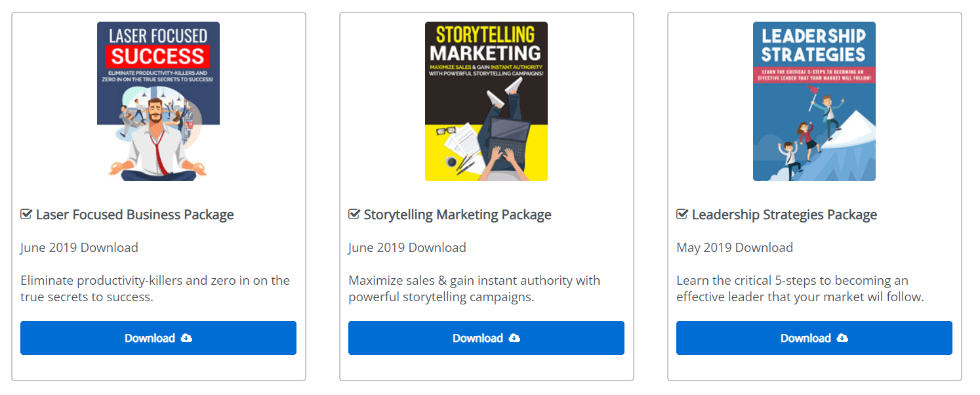Click June 2019 Download text under Laser Focused
The image size is (980, 395).
79,247
